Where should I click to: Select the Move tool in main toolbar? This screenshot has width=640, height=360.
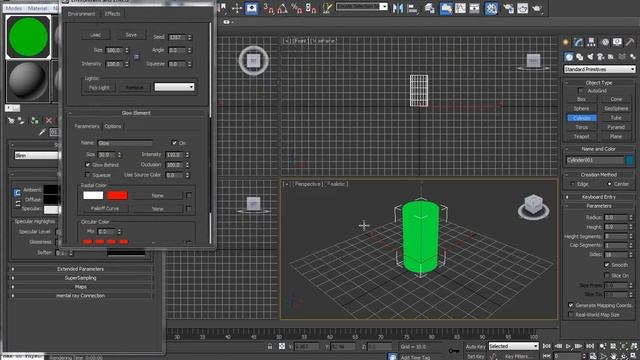pyautogui.click(x=237, y=8)
